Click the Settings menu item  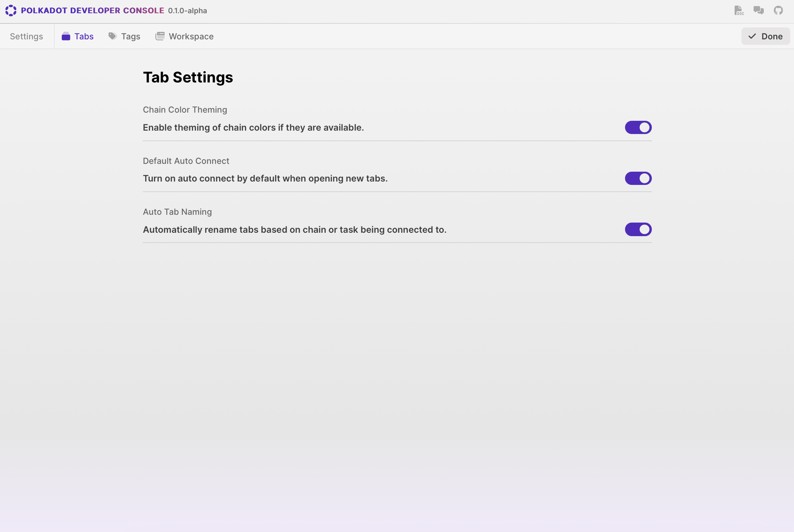(x=27, y=36)
